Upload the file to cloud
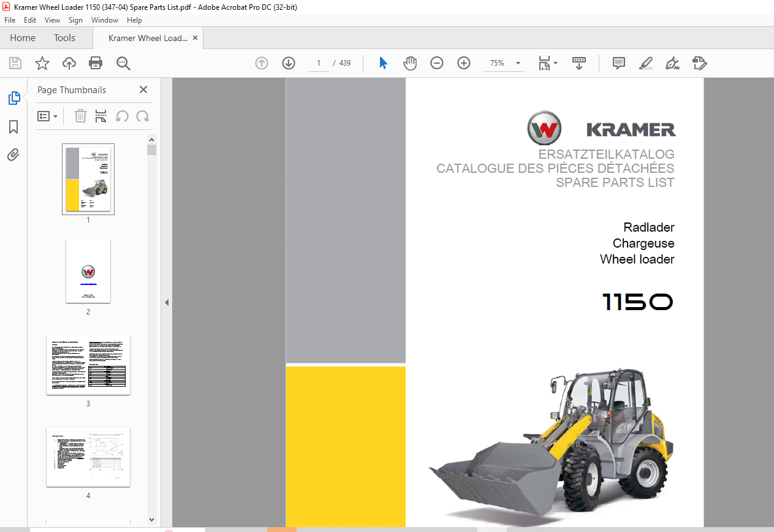The height and width of the screenshot is (532, 774). (69, 63)
